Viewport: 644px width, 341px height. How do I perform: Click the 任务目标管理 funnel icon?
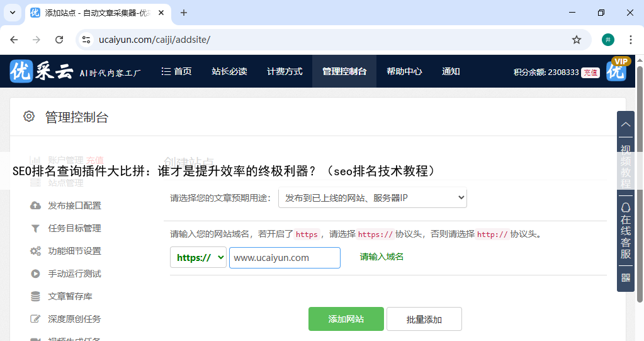35,228
